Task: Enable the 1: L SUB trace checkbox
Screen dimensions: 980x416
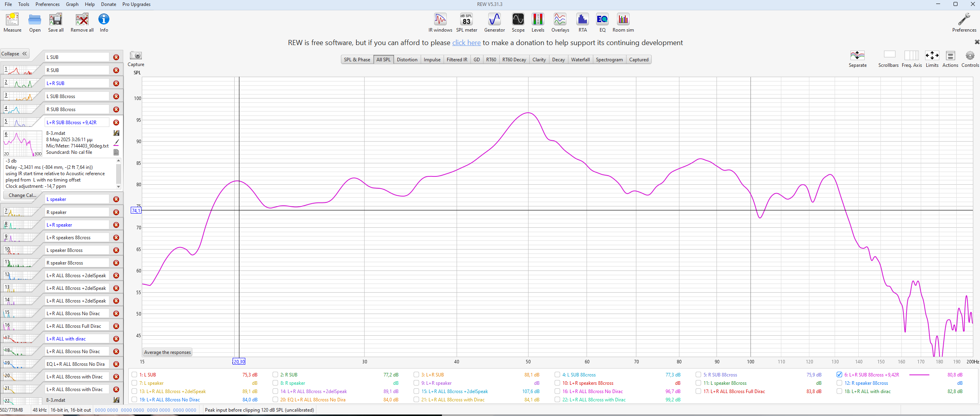Action: (134, 374)
